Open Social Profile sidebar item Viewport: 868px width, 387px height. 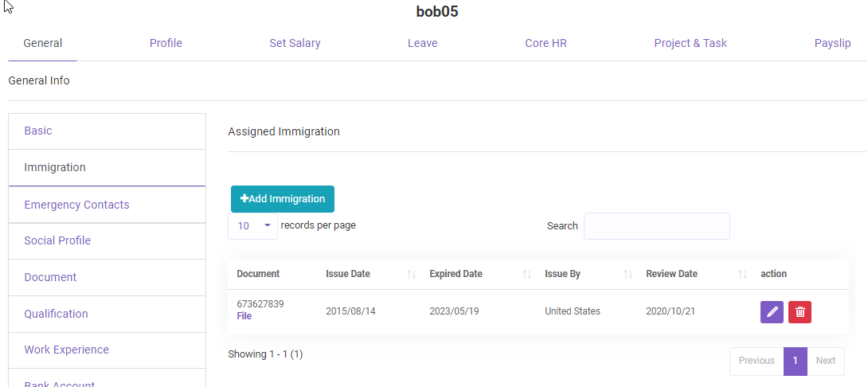[57, 240]
